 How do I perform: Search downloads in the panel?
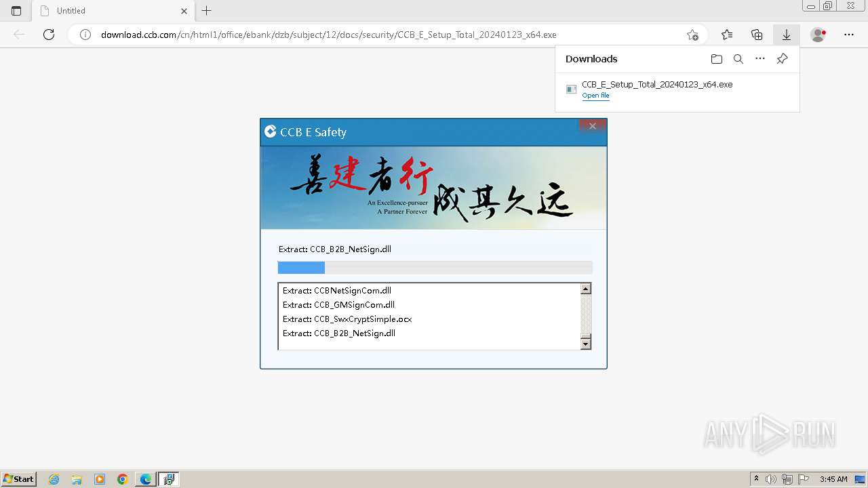pyautogui.click(x=738, y=59)
